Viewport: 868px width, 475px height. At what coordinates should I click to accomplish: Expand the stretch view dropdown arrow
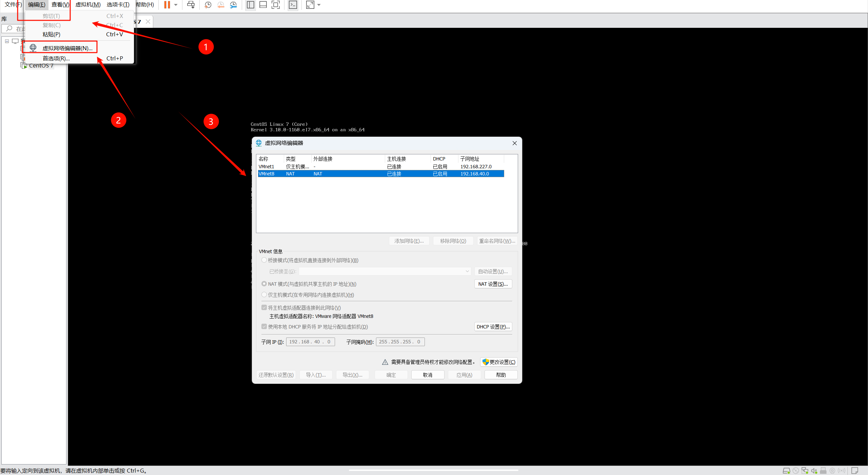coord(319,5)
